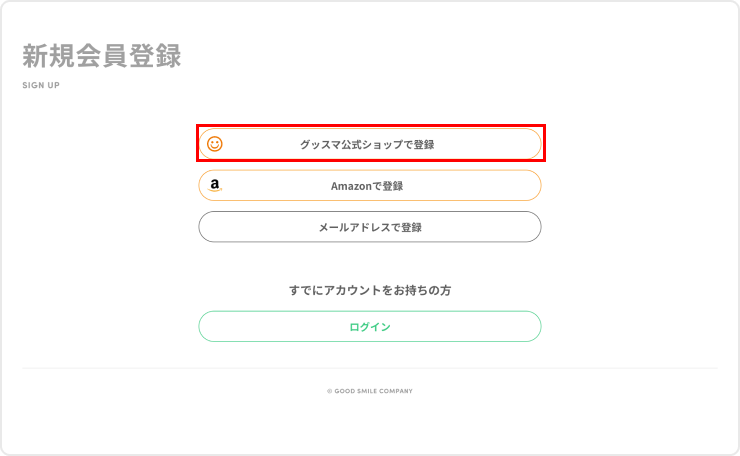Click the Amazonで登録 label text

pyautogui.click(x=367, y=186)
